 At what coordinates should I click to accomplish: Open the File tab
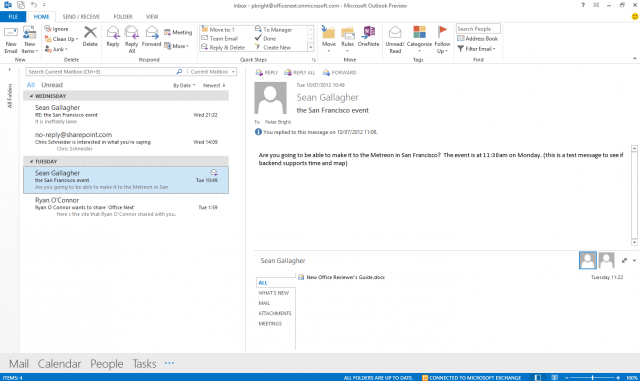click(x=13, y=17)
